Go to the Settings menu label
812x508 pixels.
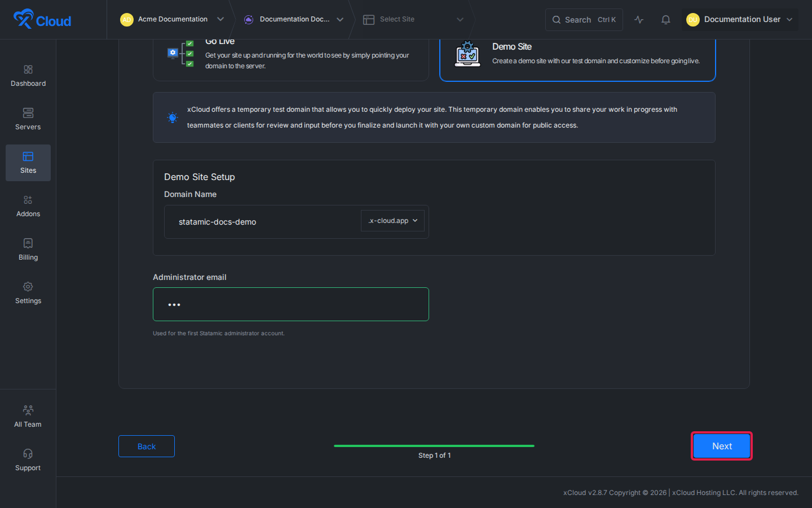28,301
